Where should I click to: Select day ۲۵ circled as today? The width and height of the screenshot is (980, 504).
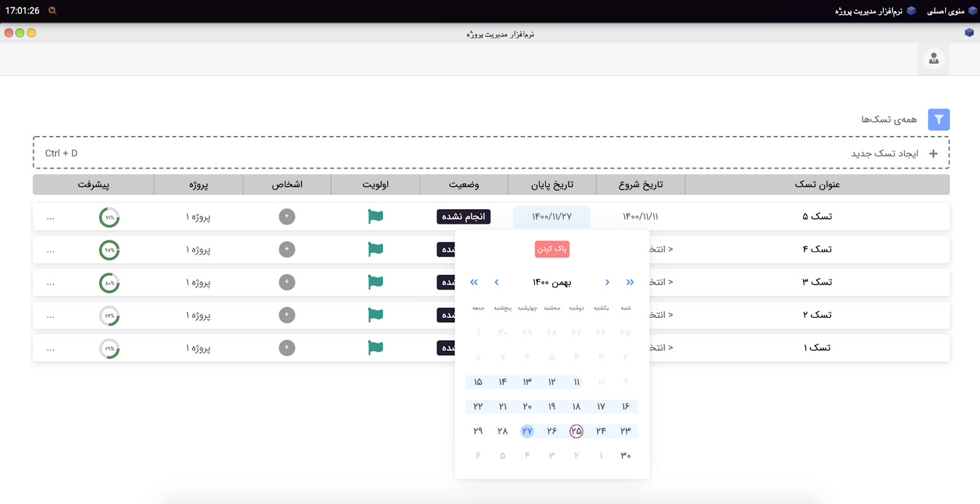(x=576, y=431)
